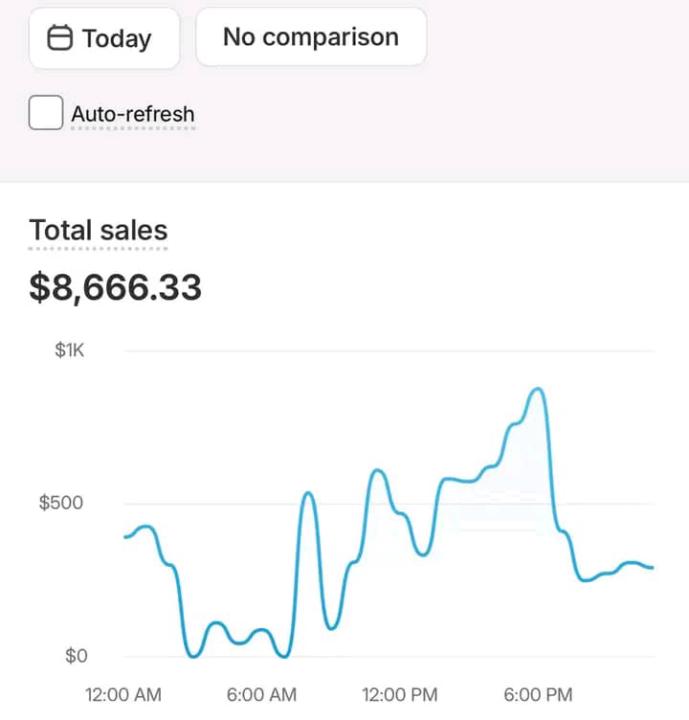Enable the Auto-refresh checkbox

tap(46, 114)
